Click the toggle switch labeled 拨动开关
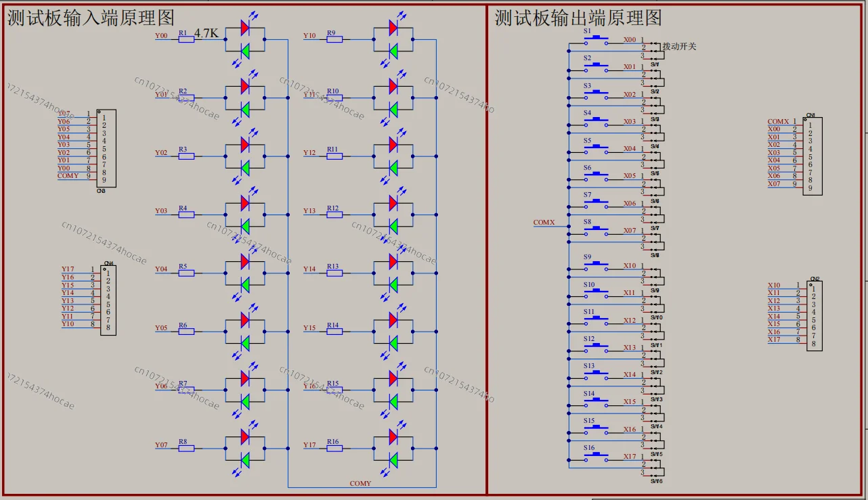The height and width of the screenshot is (500, 868). point(655,50)
